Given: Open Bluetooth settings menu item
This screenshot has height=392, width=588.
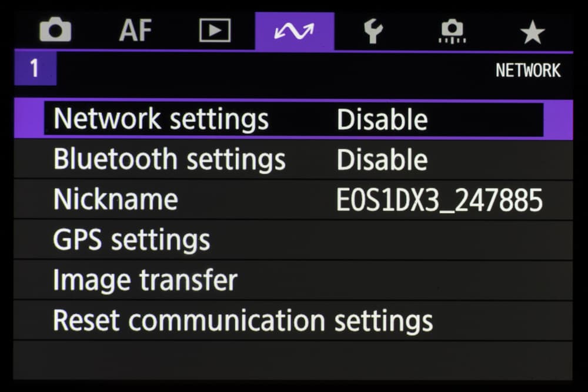Looking at the screenshot, I should [x=169, y=160].
